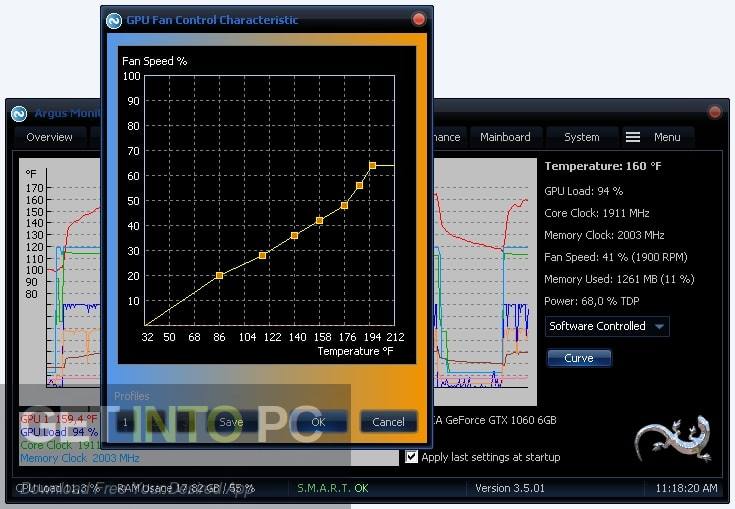The image size is (735, 509).
Task: Click the 'Temperature: 160 °F' readout
Action: tap(603, 166)
